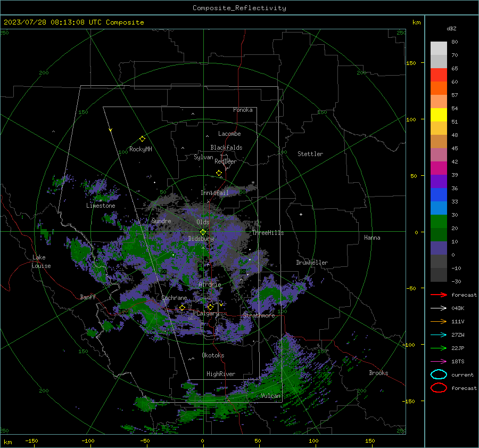479x448 pixels.
Task: Select the light gray 80 dBZ swatch
Action: tap(439, 48)
